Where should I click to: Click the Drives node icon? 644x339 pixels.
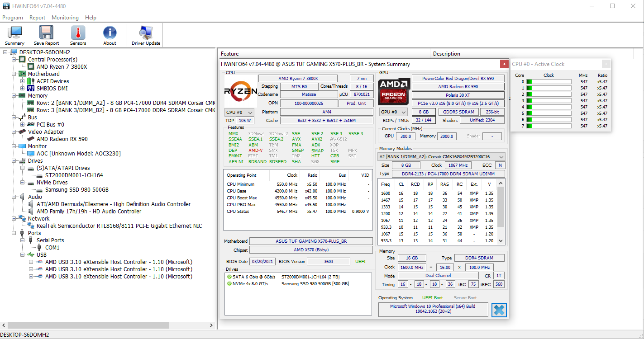22,160
